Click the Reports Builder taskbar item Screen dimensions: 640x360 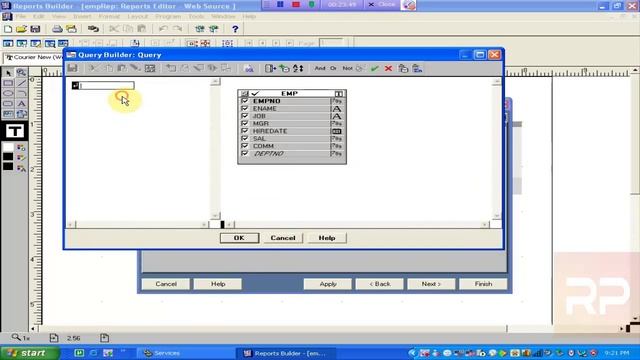tap(286, 353)
